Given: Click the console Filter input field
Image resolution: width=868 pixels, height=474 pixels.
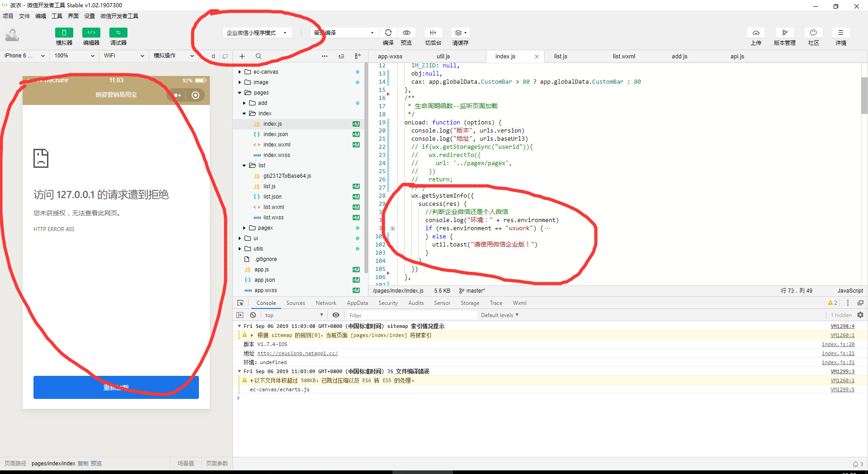Looking at the screenshot, I should 411,315.
